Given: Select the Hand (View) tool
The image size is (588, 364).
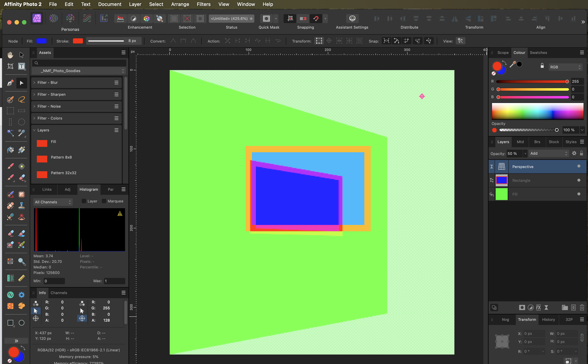Looking at the screenshot, I should coord(10,55).
